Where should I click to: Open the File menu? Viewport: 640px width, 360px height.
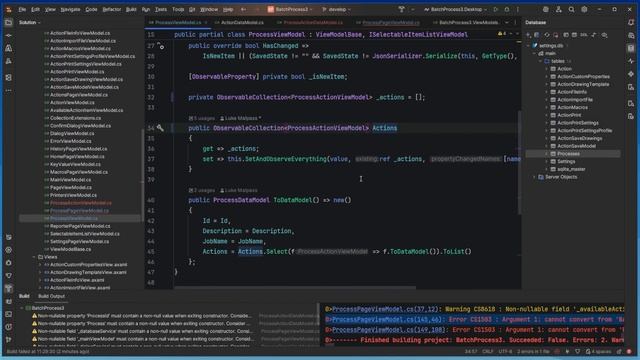[22, 9]
